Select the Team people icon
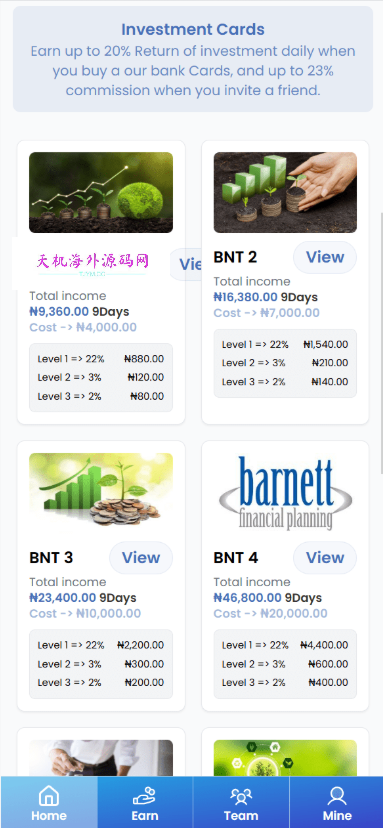 241,796
